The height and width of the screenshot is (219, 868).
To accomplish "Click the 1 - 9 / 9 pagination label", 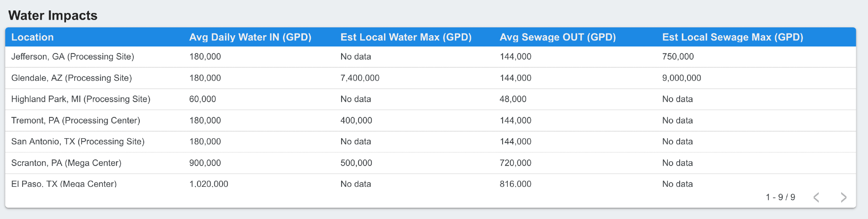I will point(780,197).
